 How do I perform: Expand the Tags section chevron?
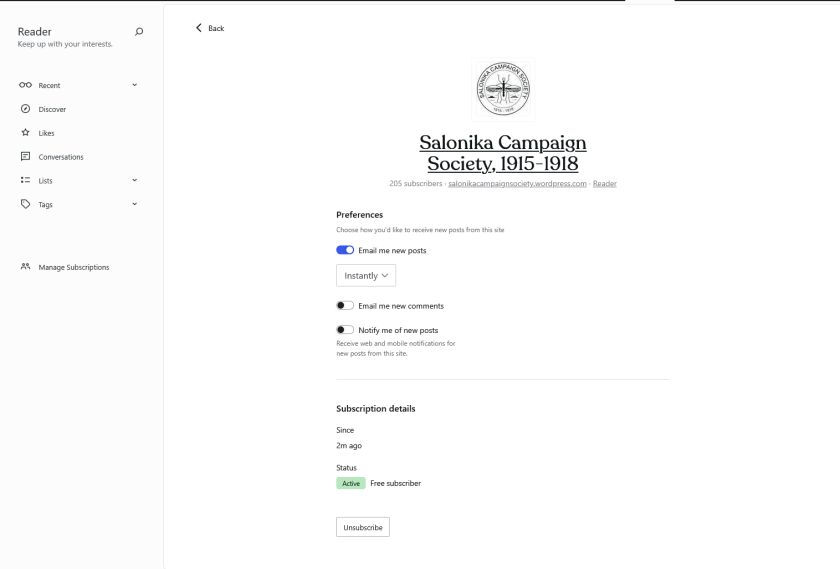point(134,204)
